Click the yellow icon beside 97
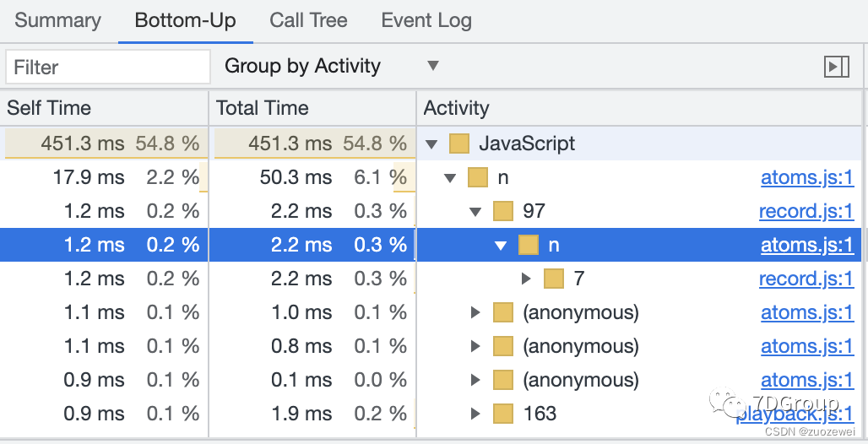Screen dimensions: 868x444 503,211
